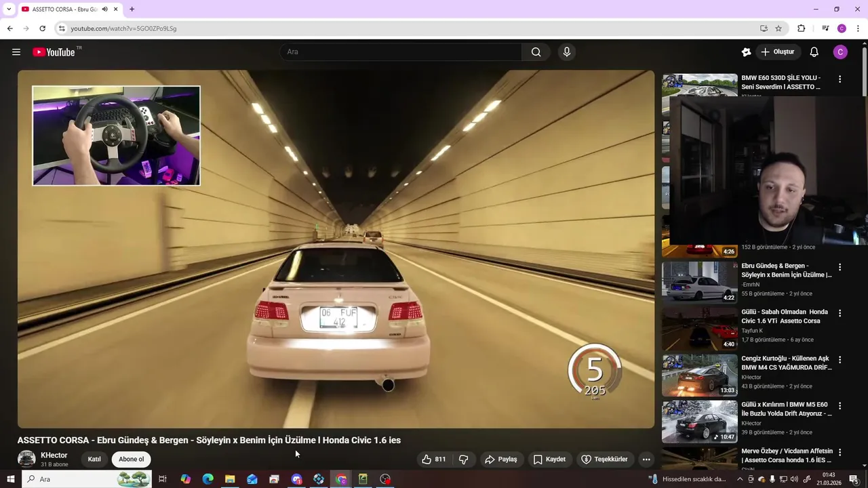The image size is (868, 488).
Task: Open File Explorer from taskbar
Action: coord(230,479)
